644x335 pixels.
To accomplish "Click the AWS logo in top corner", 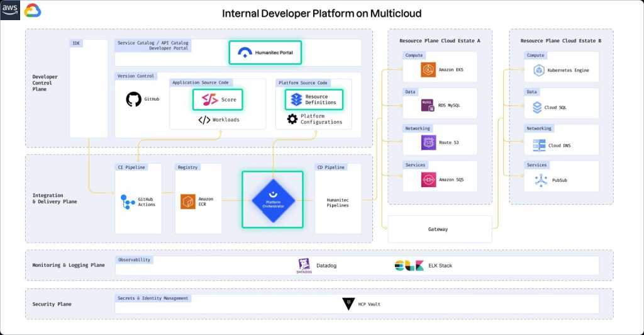I will (x=11, y=10).
